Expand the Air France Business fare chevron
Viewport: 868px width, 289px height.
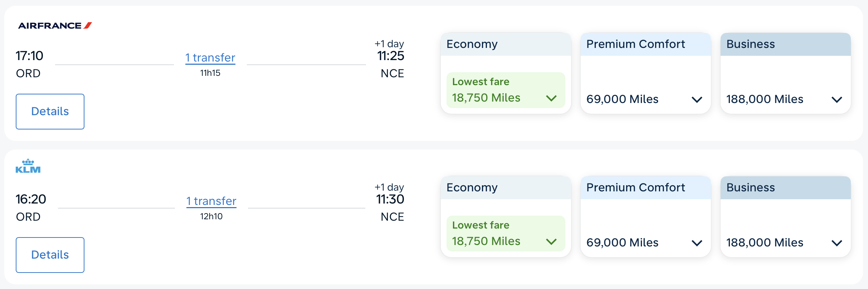837,99
